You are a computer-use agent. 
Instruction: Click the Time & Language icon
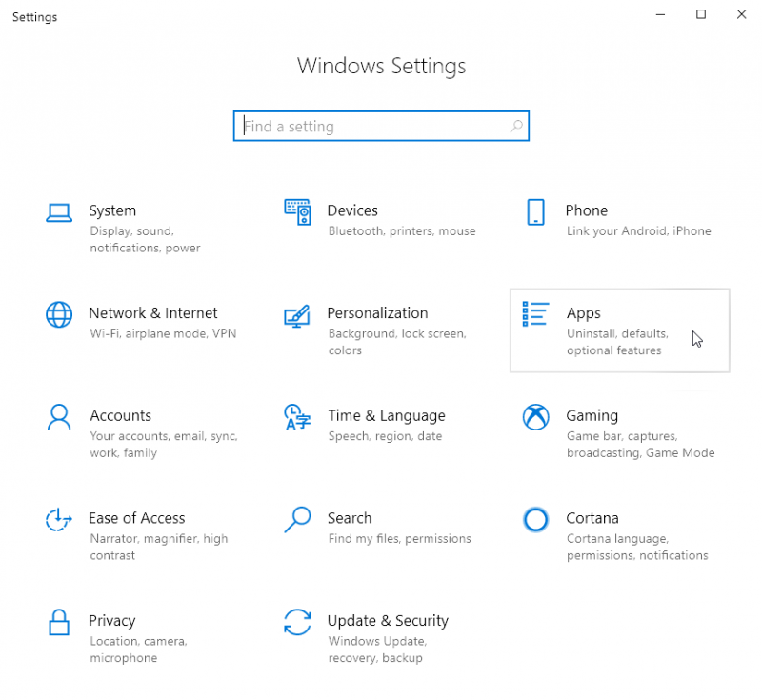pyautogui.click(x=297, y=417)
